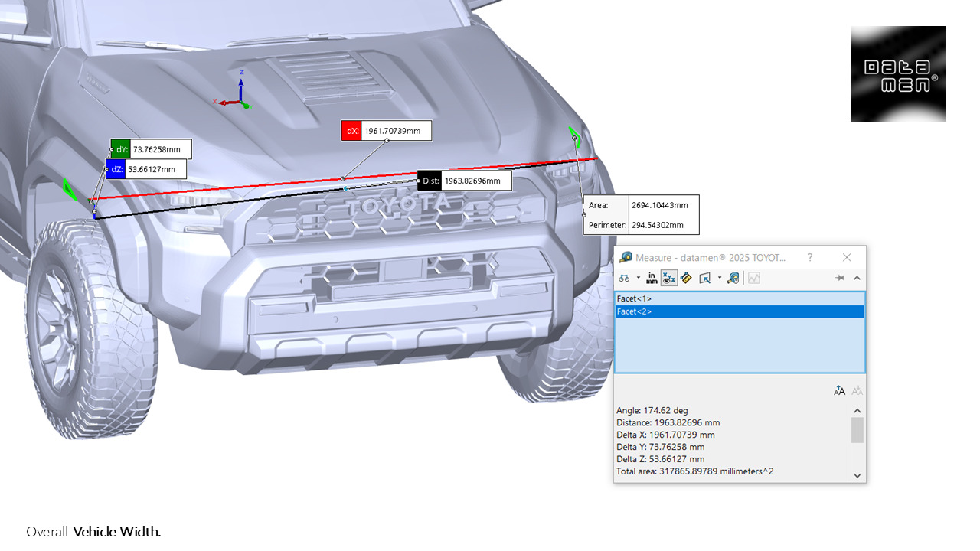This screenshot has width=980, height=551.
Task: Click the Projected On icon
Action: (x=706, y=278)
